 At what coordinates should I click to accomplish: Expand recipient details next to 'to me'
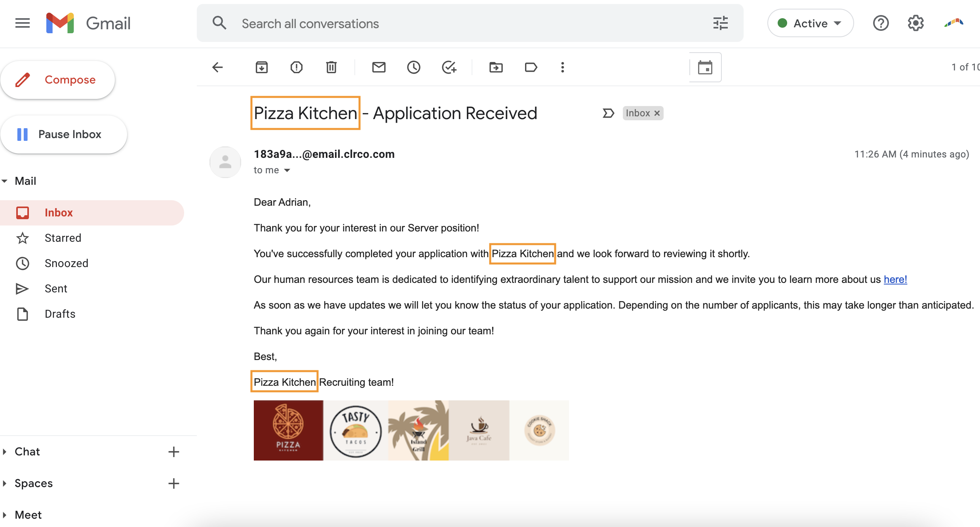(287, 170)
